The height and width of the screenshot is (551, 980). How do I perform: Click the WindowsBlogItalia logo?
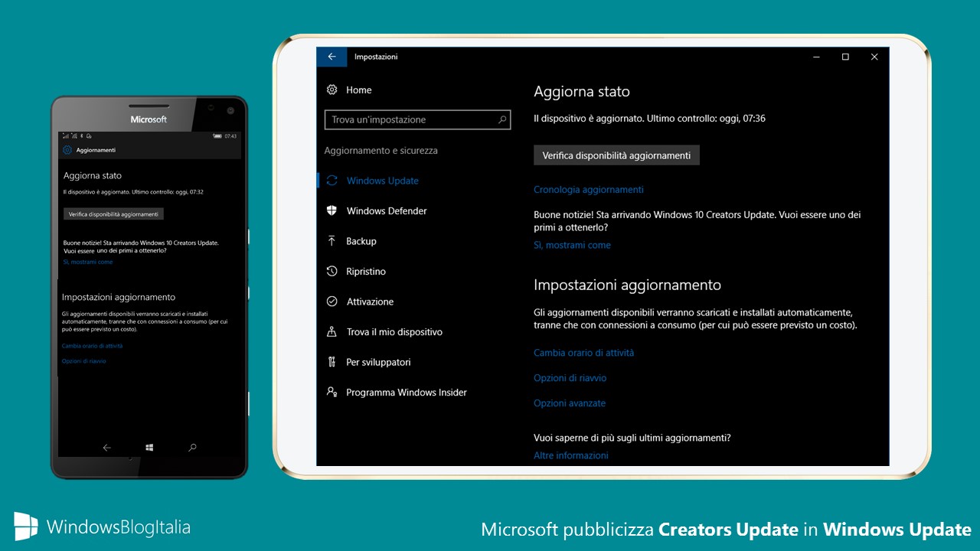[x=102, y=527]
